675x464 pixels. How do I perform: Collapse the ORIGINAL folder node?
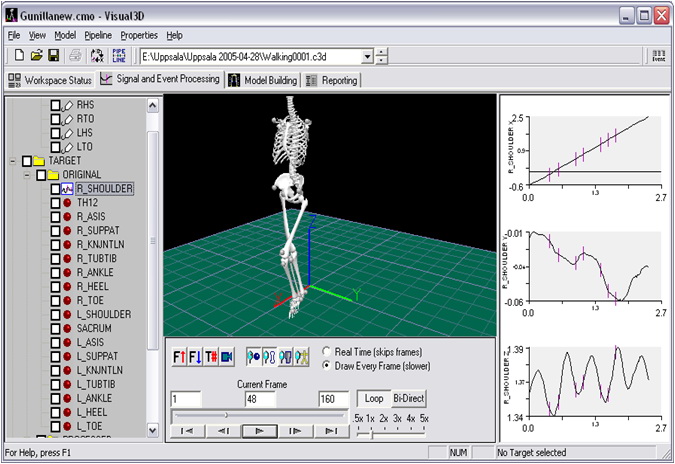pyautogui.click(x=27, y=174)
